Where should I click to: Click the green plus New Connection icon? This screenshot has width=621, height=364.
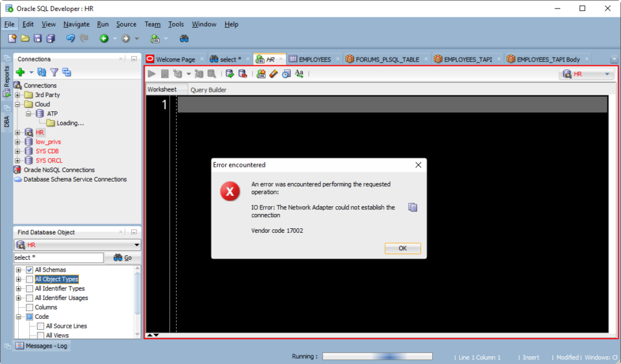(21, 72)
